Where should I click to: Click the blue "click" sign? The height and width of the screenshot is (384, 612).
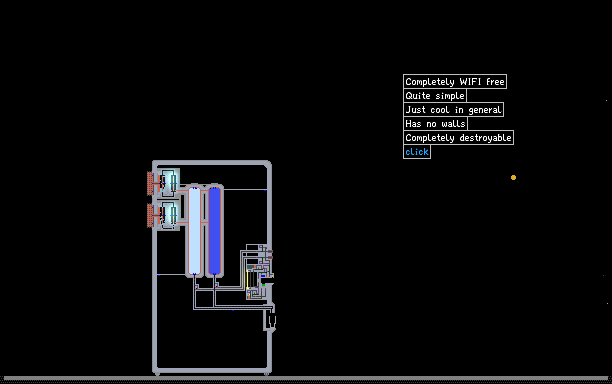(x=417, y=152)
